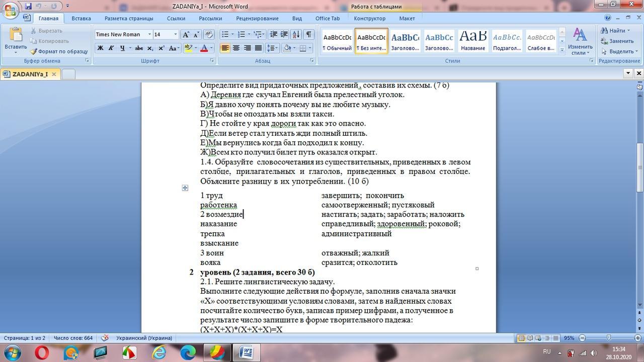Toggle bold formatting (Ж)
This screenshot has width=644, height=362.
(100, 48)
